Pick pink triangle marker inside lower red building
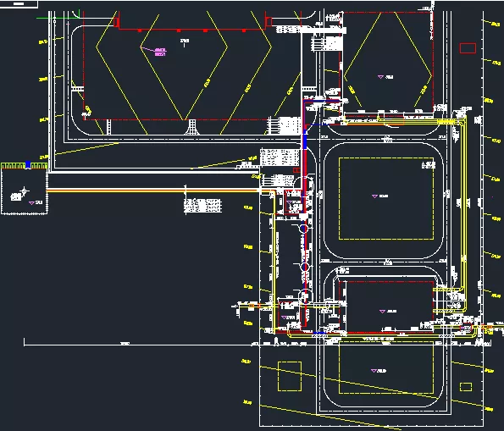 [x=382, y=312]
